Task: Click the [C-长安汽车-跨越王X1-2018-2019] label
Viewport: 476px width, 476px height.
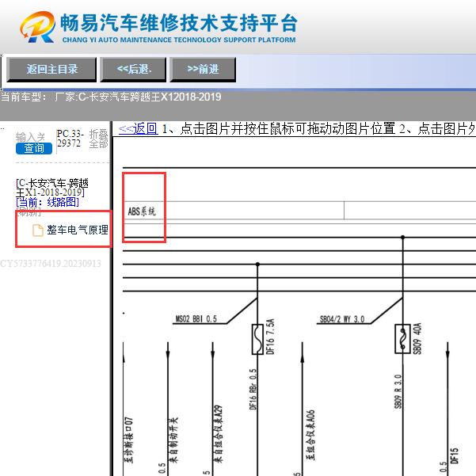Action: pos(52,188)
